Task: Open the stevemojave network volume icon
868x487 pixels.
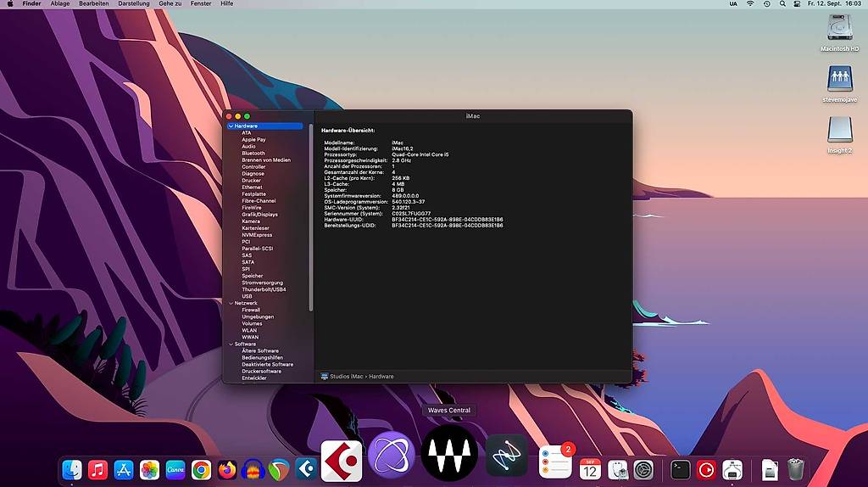Action: (x=840, y=79)
